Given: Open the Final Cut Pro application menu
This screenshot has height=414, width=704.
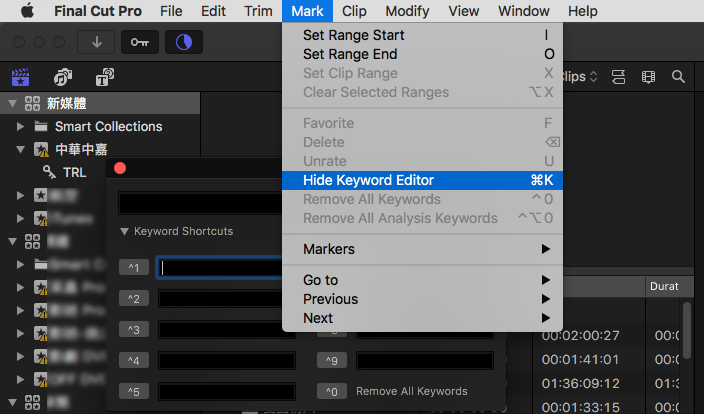Looking at the screenshot, I should point(98,11).
